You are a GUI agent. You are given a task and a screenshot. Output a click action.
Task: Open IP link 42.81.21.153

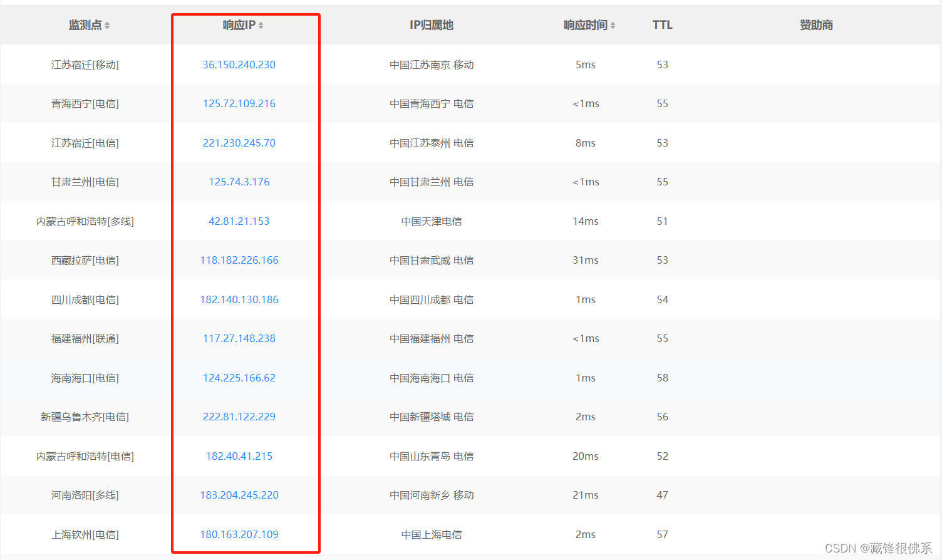click(239, 221)
